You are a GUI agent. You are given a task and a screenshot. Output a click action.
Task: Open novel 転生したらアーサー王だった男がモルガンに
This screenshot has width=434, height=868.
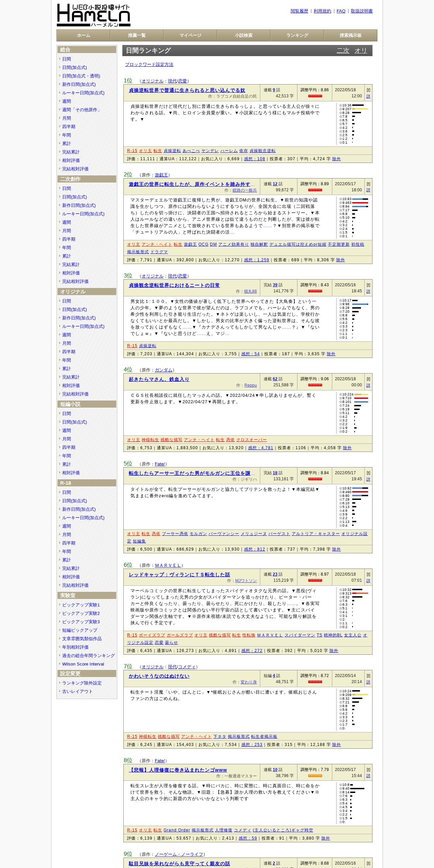[x=192, y=473]
